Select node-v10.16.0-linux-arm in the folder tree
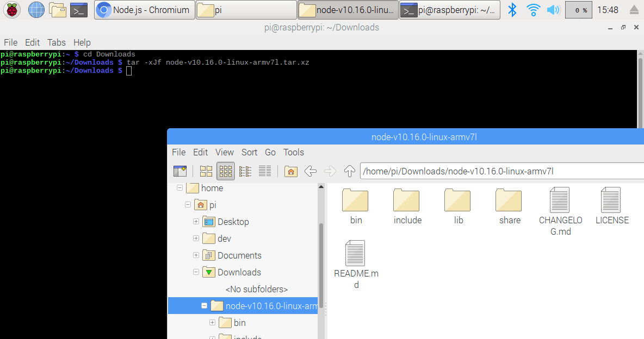Viewport: 644px width, 339px height. coord(271,306)
